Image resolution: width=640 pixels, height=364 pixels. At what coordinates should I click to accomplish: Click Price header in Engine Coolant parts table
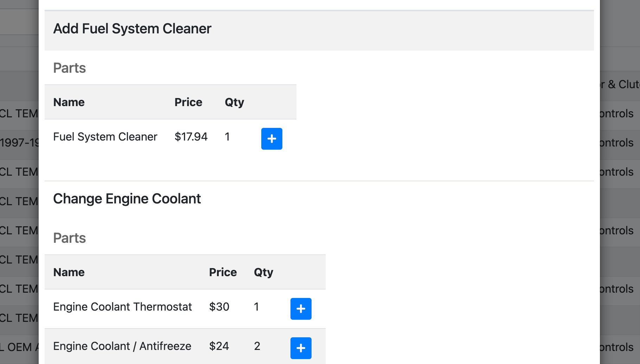click(223, 272)
